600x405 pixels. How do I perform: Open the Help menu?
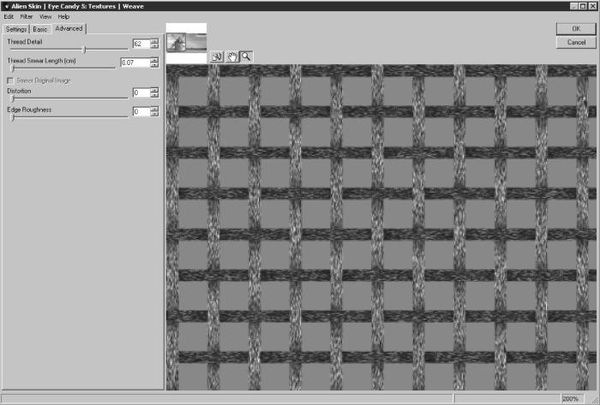[64, 17]
